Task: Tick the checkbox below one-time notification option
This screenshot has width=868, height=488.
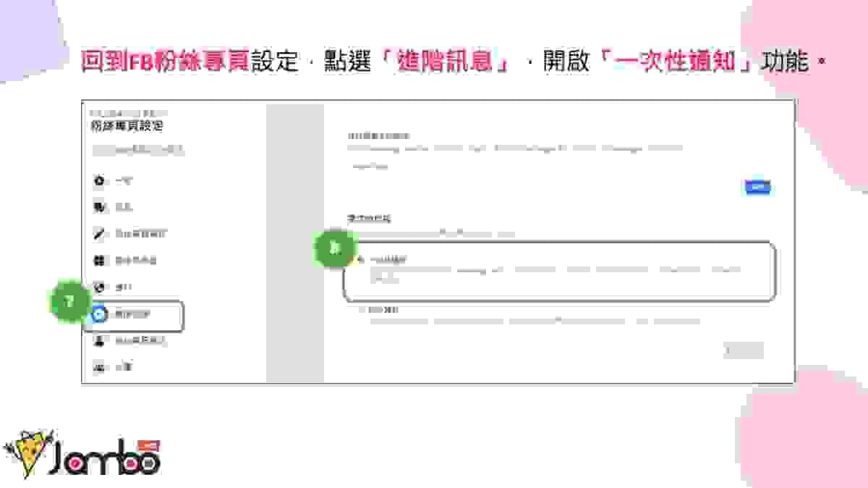Action: point(361,310)
